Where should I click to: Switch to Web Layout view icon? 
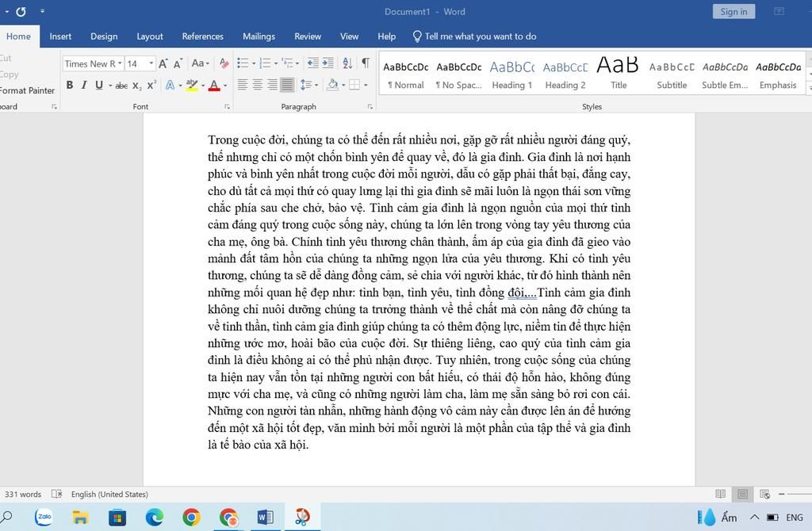764,494
